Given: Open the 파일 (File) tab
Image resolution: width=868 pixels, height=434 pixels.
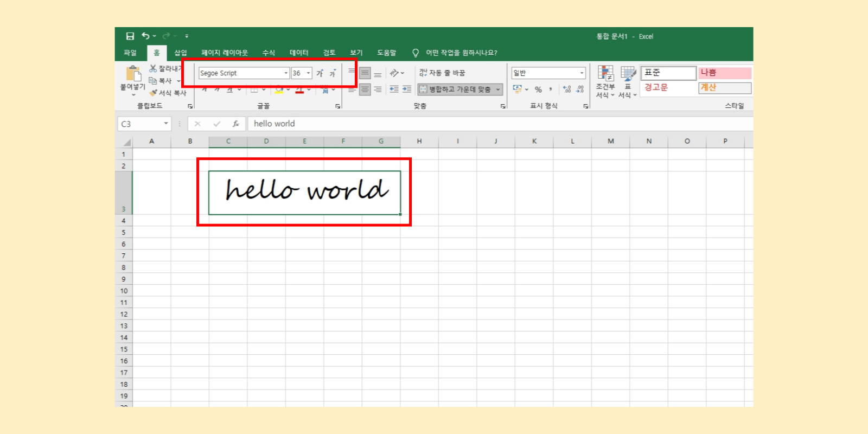Looking at the screenshot, I should (x=130, y=53).
